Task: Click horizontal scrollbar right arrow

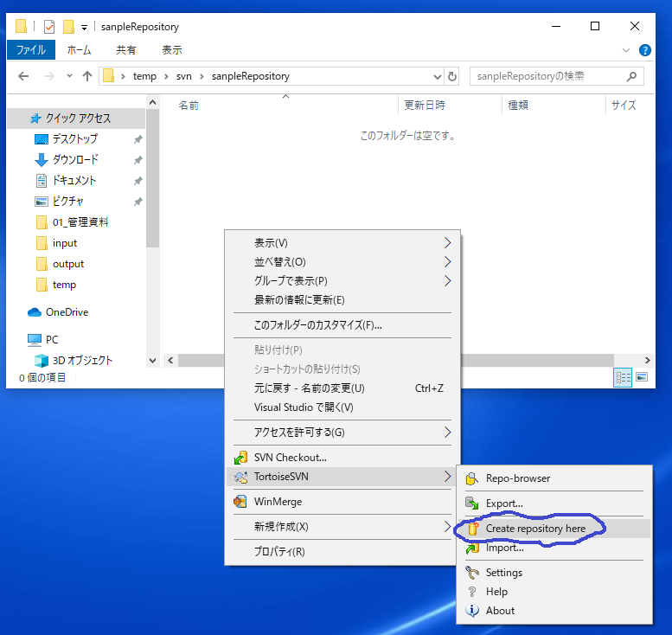Action: [647, 361]
